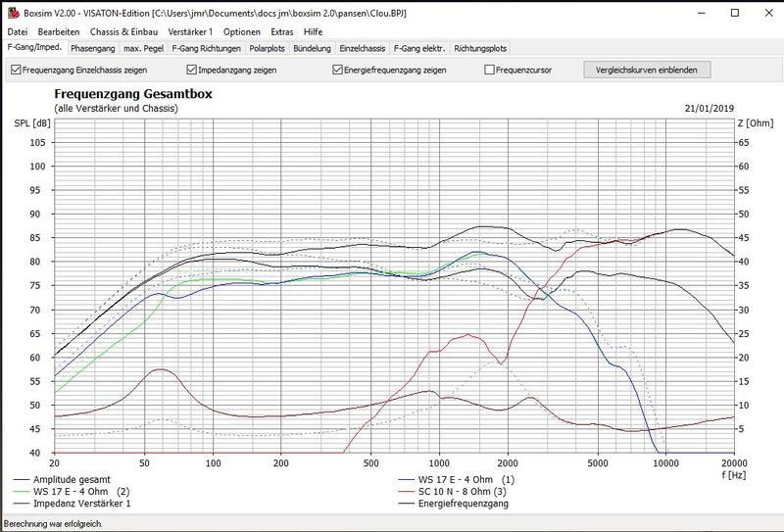The width and height of the screenshot is (784, 532).
Task: Select the Richtungsplots tab
Action: (x=481, y=47)
